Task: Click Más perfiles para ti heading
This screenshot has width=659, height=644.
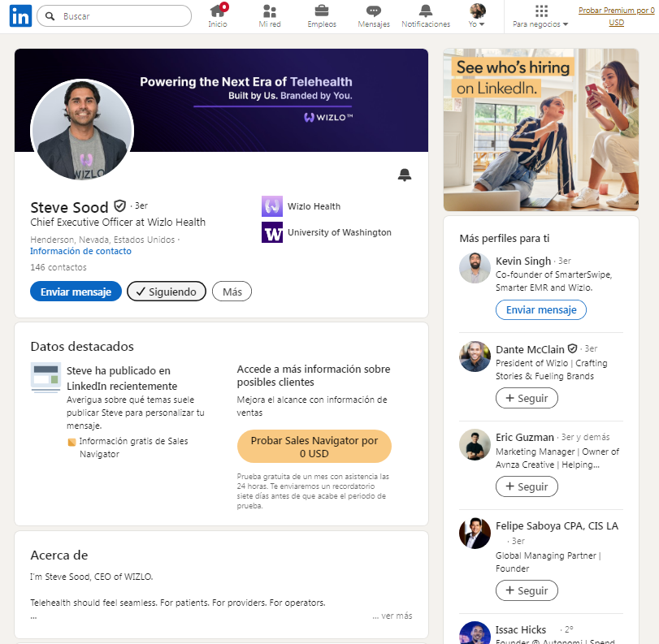Action: point(505,238)
